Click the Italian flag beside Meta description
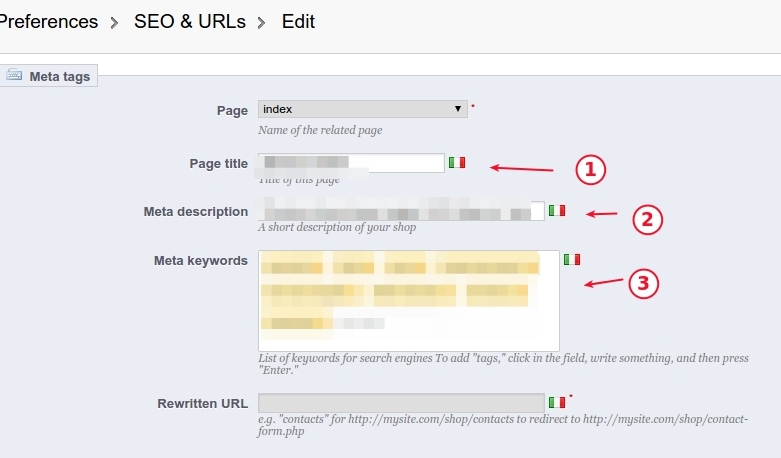This screenshot has height=458, width=781. point(557,211)
